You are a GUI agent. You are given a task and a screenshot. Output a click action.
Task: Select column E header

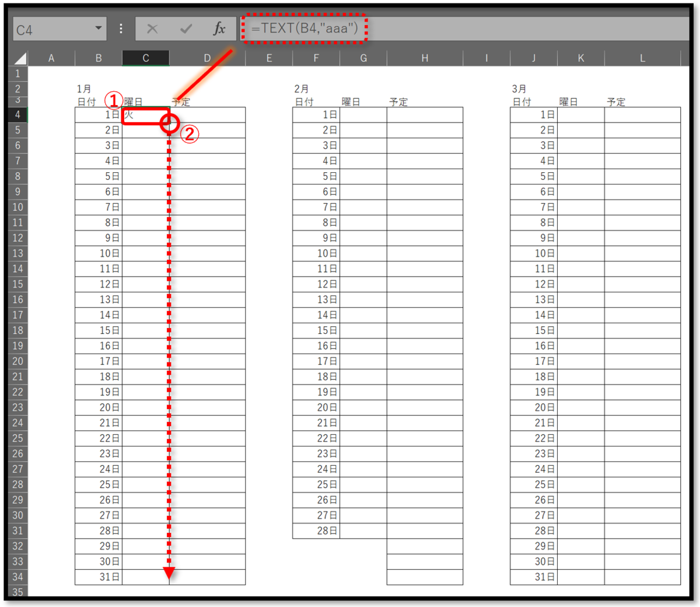[x=269, y=58]
